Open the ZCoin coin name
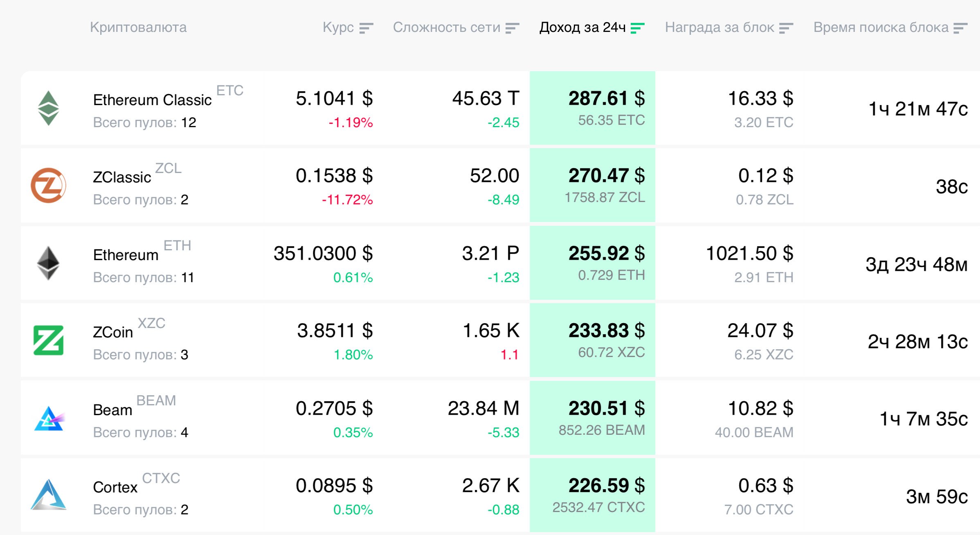Image resolution: width=980 pixels, height=535 pixels. 113,333
